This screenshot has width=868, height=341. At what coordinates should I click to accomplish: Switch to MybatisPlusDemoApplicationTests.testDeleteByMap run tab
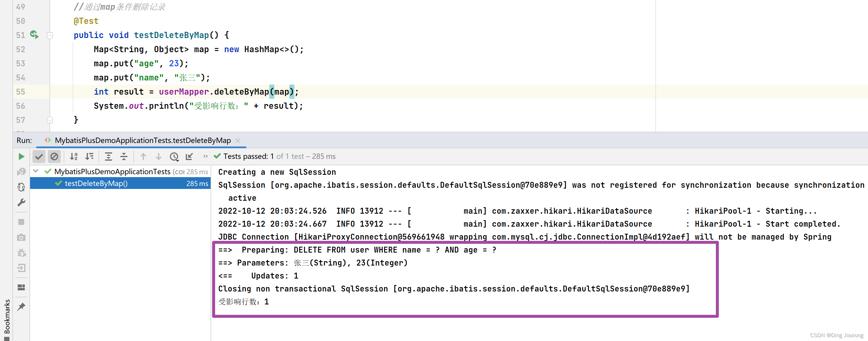(142, 140)
